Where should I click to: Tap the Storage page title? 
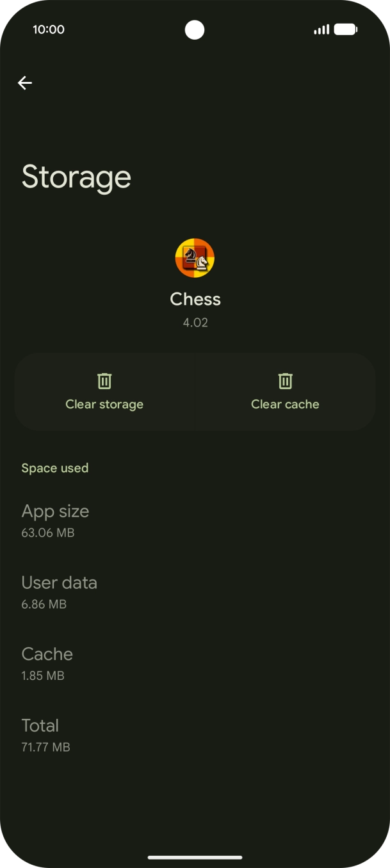tap(76, 177)
